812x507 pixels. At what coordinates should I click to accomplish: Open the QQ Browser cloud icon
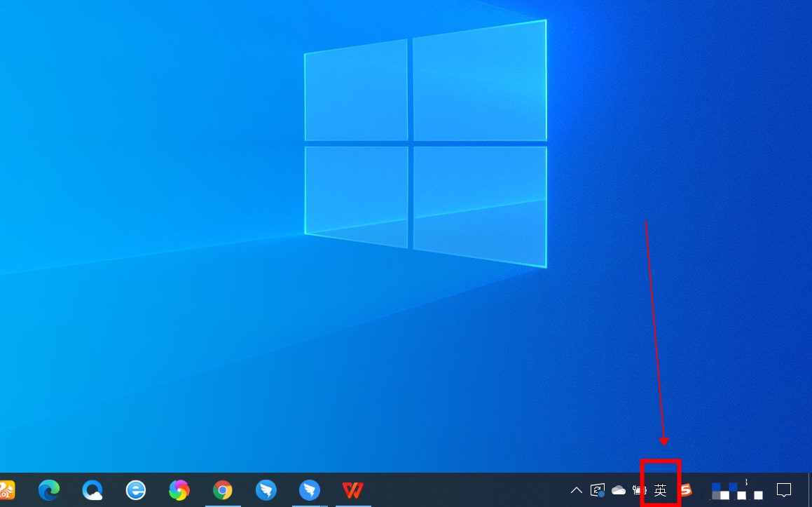[92, 489]
